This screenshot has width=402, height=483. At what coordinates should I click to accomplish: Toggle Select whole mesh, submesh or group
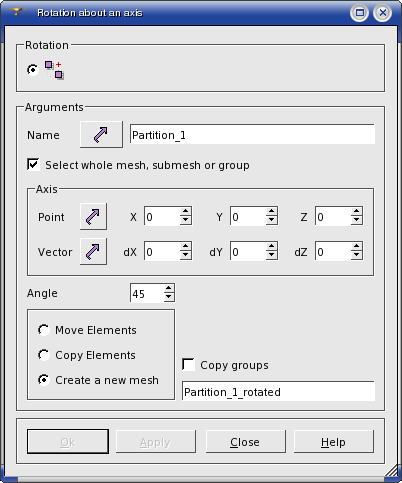(33, 164)
